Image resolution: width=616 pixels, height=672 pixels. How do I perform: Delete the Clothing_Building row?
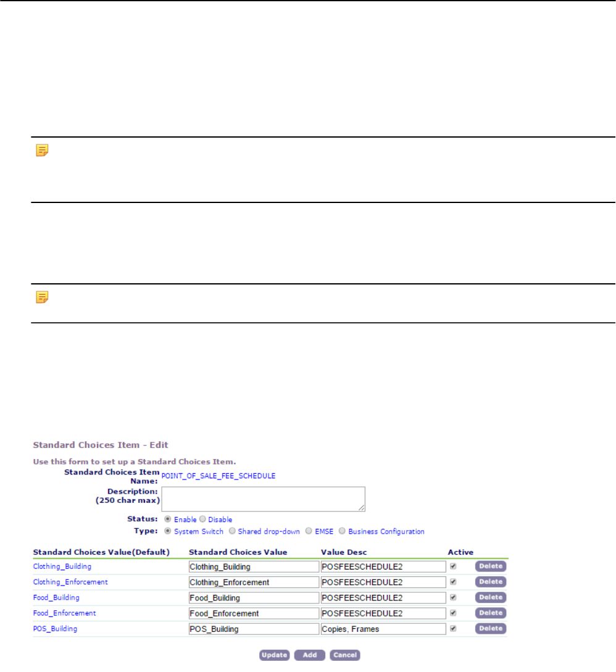[x=491, y=566]
